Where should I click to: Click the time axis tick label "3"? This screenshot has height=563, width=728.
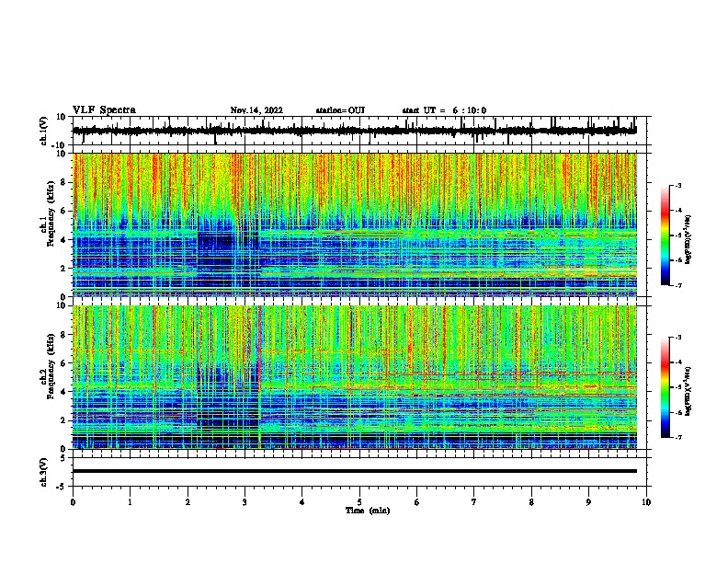(245, 502)
